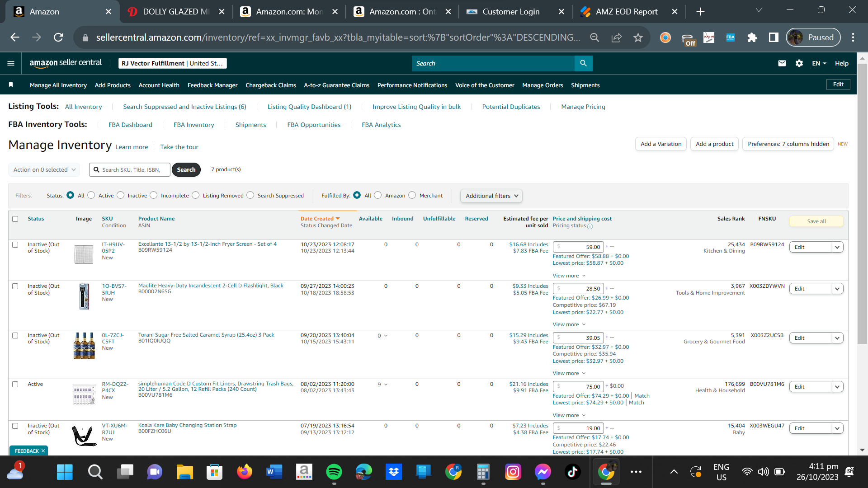This screenshot has width=868, height=488.
Task: Sort by Date Created column header
Action: pos(320,219)
